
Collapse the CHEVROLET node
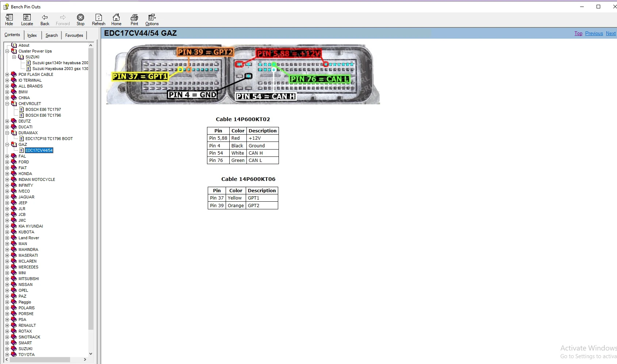(x=7, y=104)
